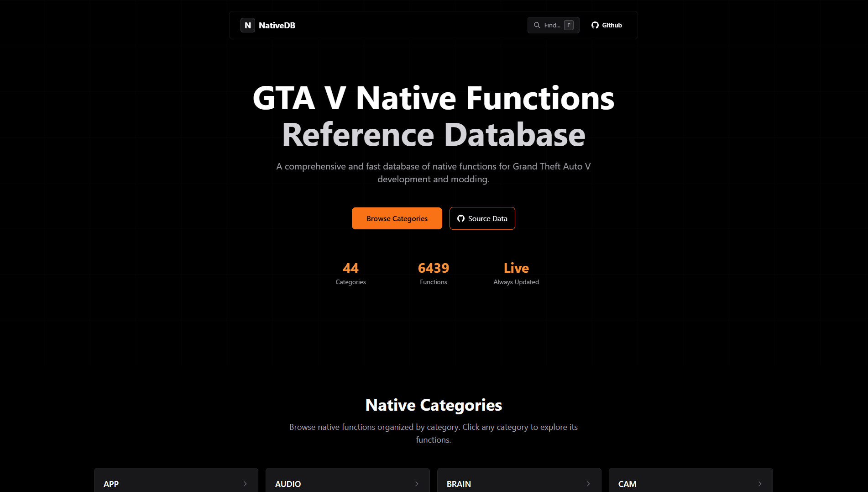This screenshot has height=492, width=868.
Task: Click the chevron on the CAM category card
Action: (759, 484)
